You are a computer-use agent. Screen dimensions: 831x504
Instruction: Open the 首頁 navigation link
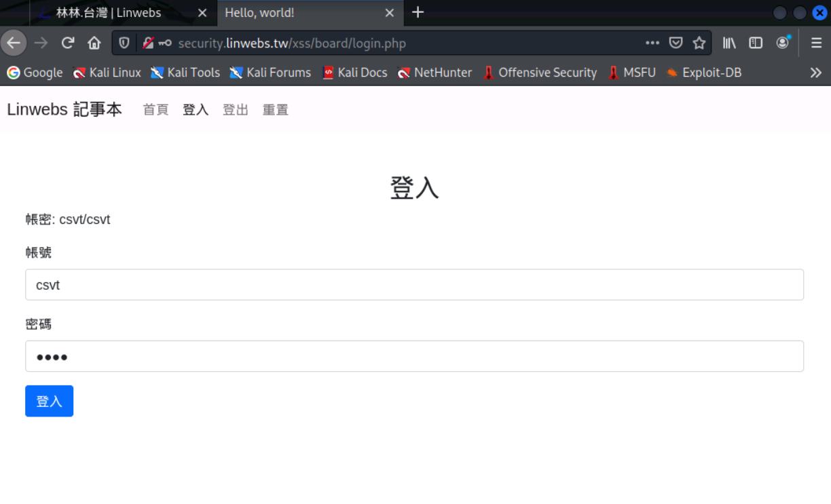point(155,110)
